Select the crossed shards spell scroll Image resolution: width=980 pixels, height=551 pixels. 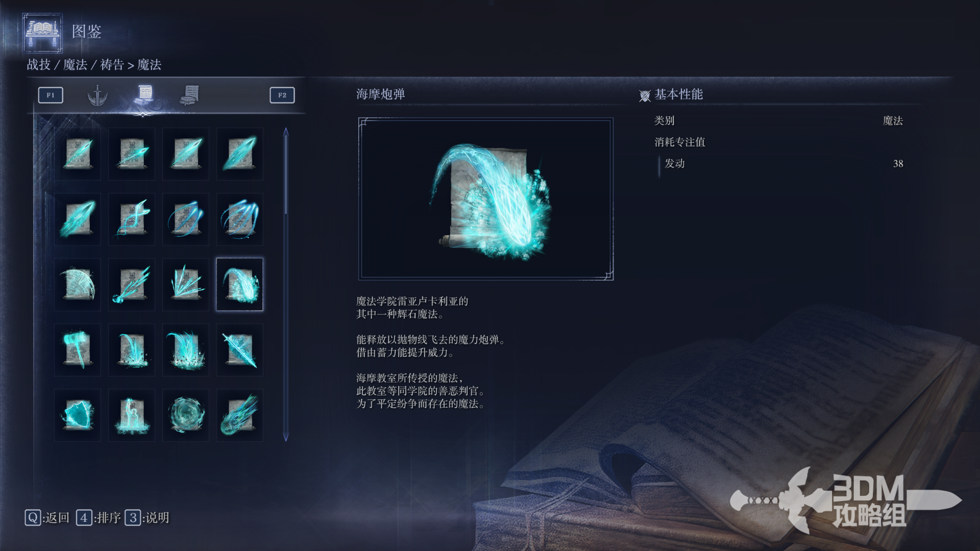(186, 284)
